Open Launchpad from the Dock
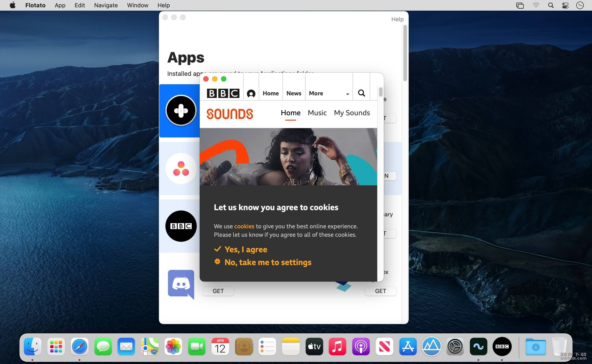 coord(56,347)
